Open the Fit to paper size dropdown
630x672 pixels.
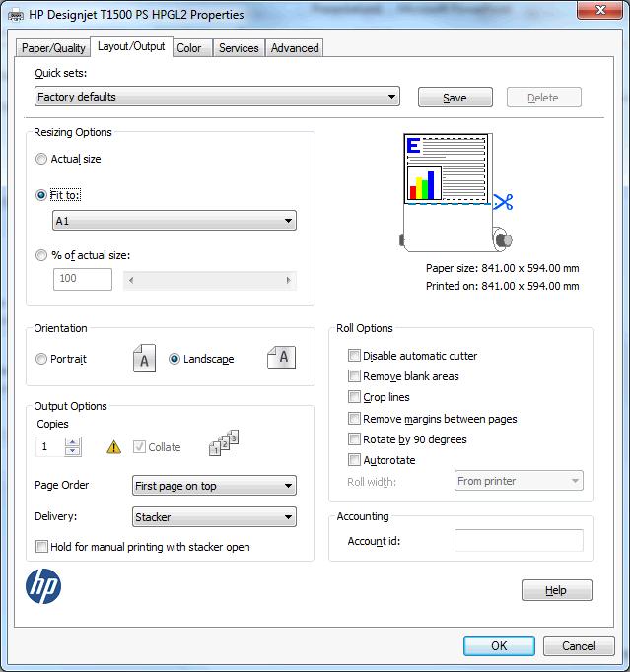tap(175, 221)
